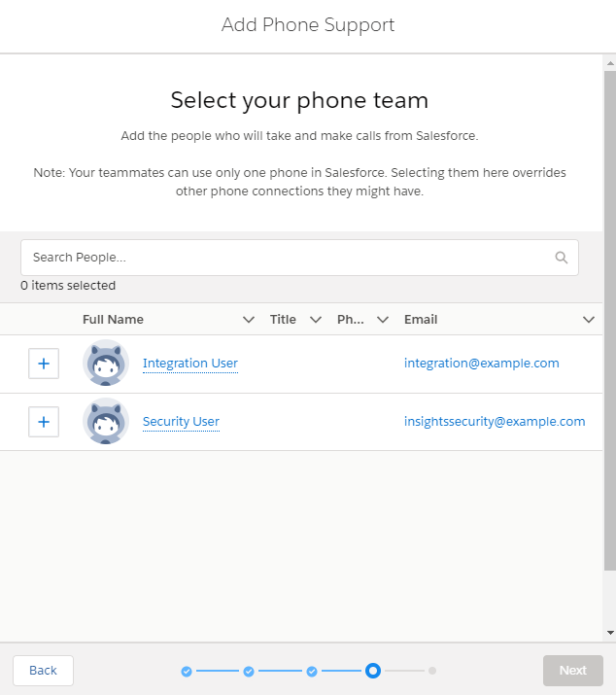Open Phone column dropdown chevron
This screenshot has width=616, height=695.
pos(383,320)
